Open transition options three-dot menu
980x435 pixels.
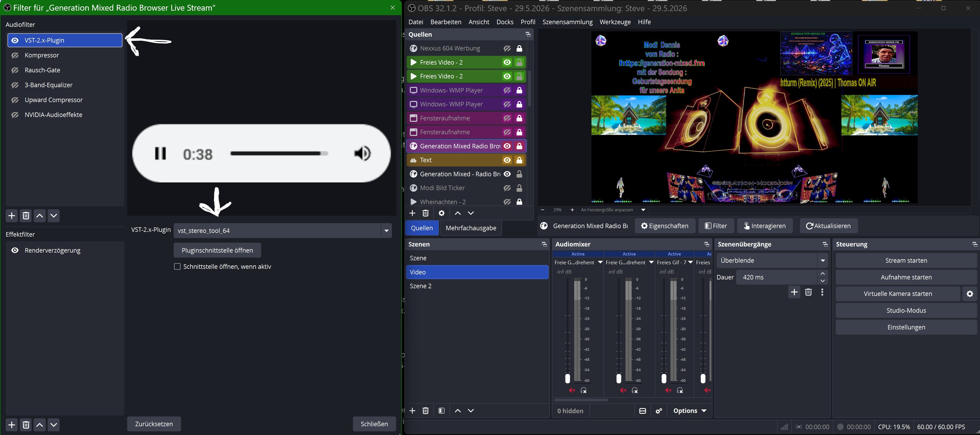823,292
